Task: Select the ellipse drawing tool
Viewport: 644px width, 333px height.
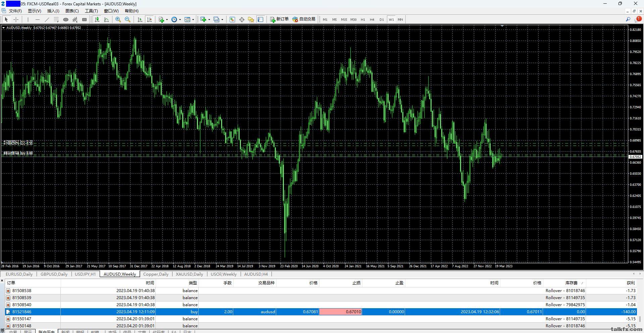Action: click(x=66, y=19)
